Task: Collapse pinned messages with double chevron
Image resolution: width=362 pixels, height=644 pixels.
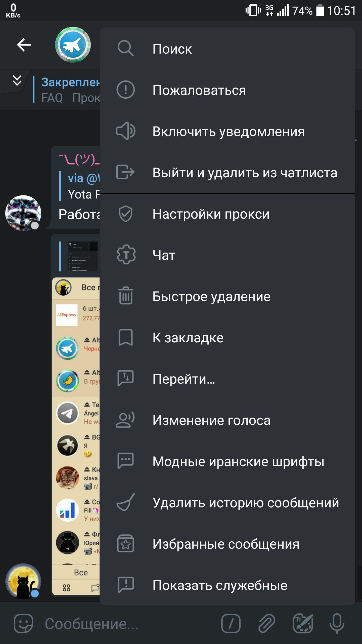Action: click(x=17, y=80)
